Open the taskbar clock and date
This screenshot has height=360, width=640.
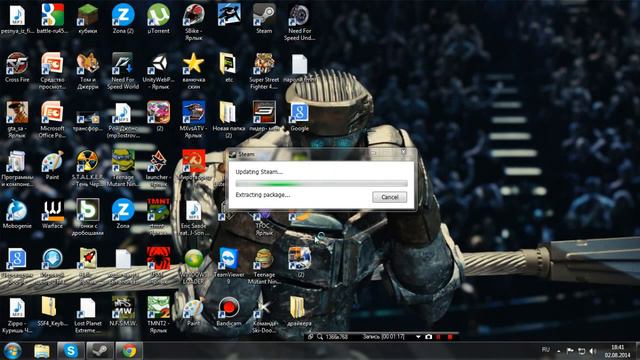pos(618,351)
